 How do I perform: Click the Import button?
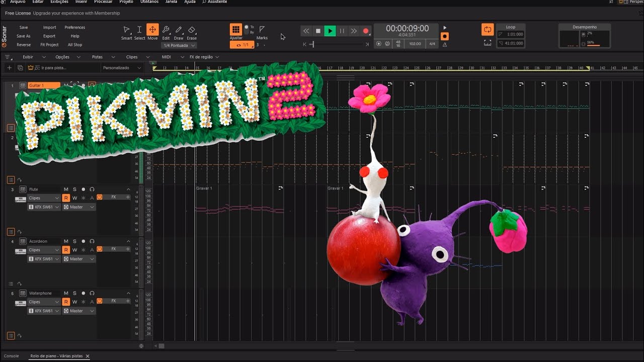[x=49, y=28]
